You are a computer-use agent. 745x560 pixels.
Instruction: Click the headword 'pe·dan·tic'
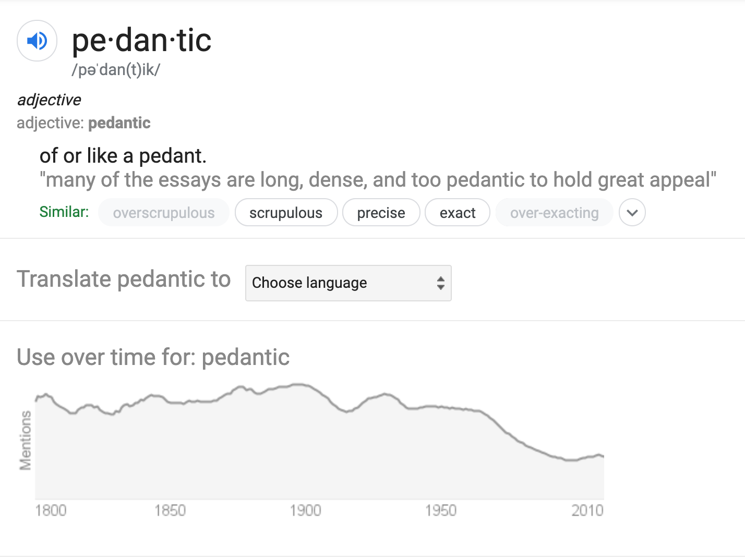click(x=141, y=40)
